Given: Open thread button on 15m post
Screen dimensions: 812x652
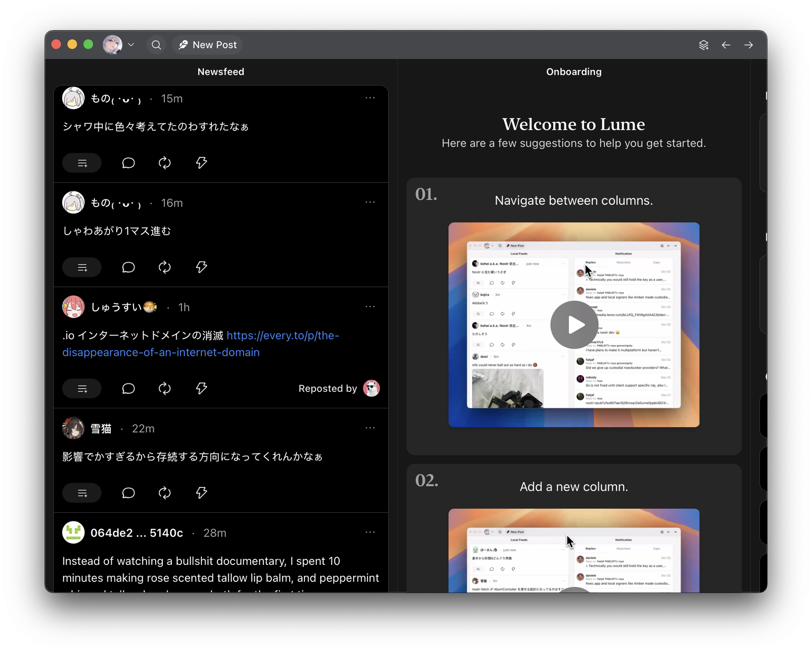Looking at the screenshot, I should (x=82, y=163).
